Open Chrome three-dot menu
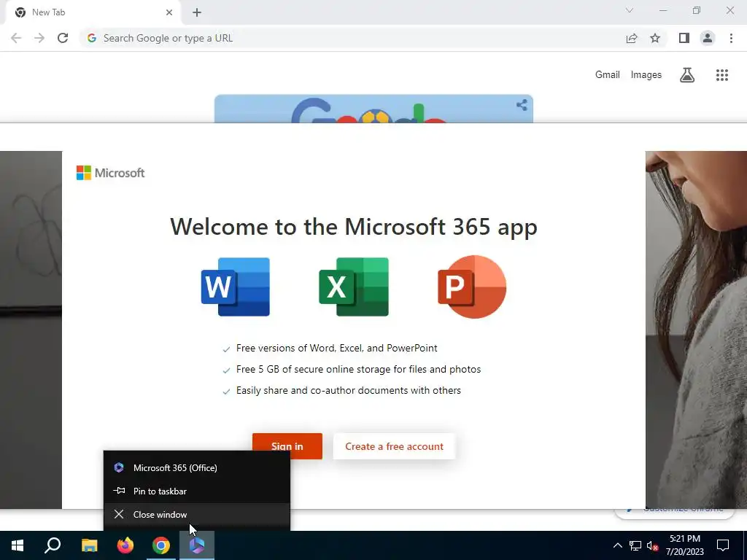Screen dimensions: 747x560 [731, 38]
